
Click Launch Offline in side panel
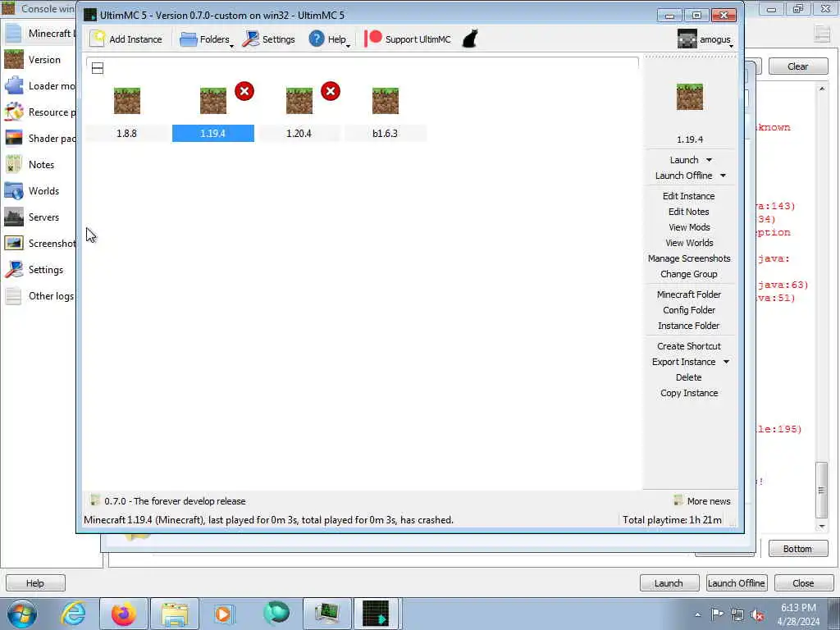683,176
